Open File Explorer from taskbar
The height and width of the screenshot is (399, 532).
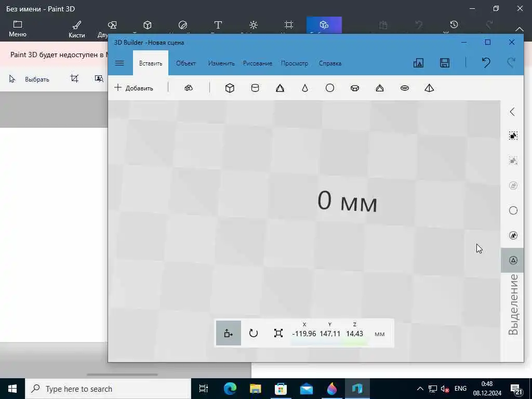[256, 389]
